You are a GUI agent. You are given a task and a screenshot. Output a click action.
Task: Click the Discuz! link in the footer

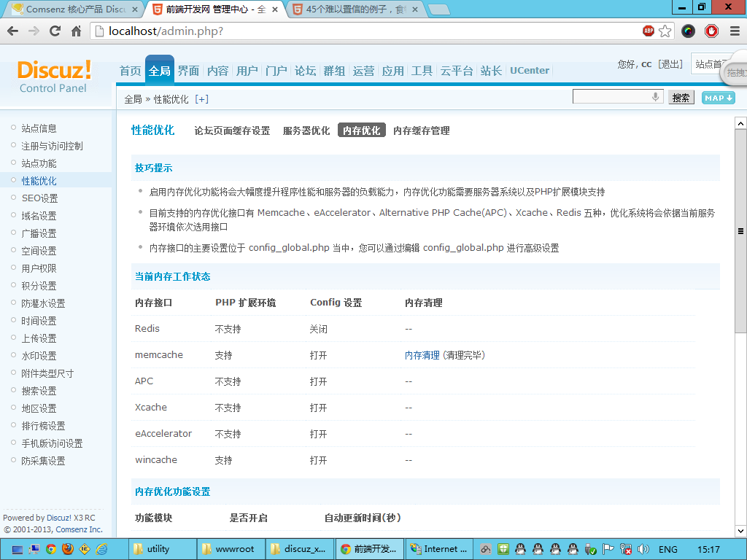coord(59,518)
